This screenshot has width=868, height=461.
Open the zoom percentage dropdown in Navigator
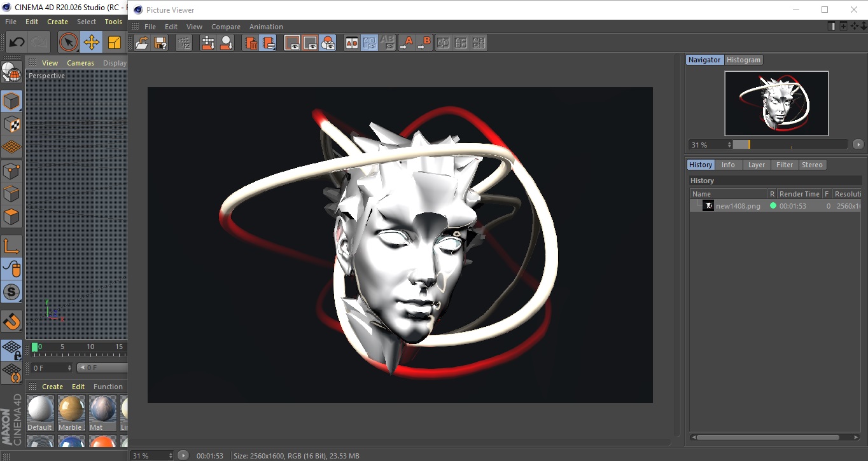[710, 145]
